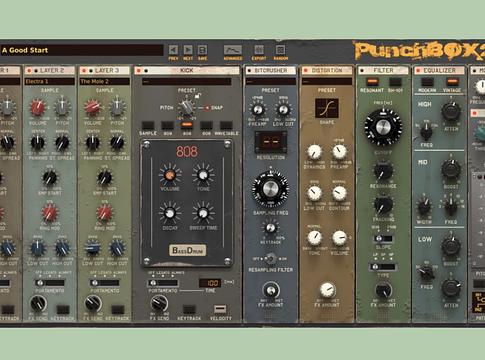This screenshot has width=485, height=360.
Task: Toggle Layer 3 Keytrack button
Action: point(117,309)
